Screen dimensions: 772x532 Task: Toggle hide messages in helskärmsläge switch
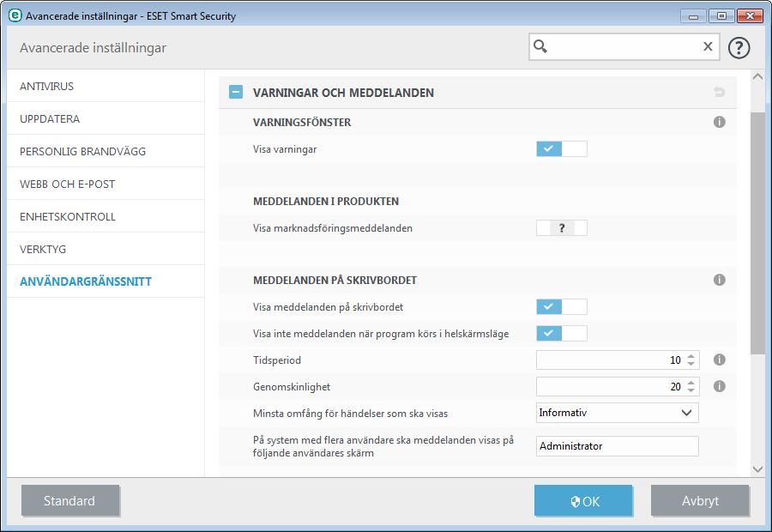coord(561,333)
